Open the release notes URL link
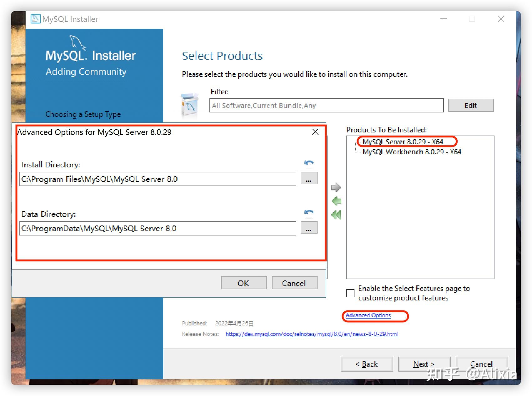 click(312, 334)
